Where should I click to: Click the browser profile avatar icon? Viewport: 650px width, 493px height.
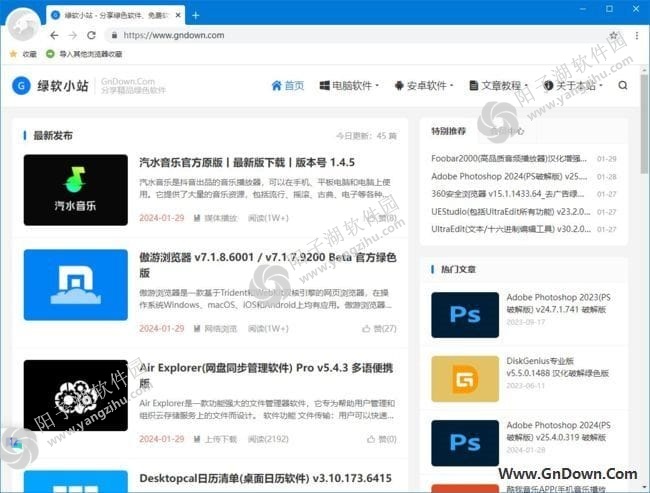tap(23, 25)
